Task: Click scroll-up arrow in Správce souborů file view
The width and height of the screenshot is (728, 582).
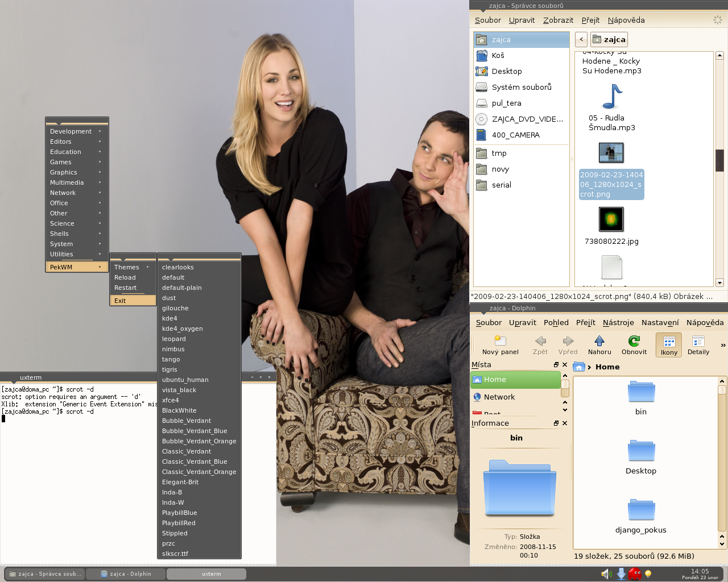Action: click(x=719, y=56)
